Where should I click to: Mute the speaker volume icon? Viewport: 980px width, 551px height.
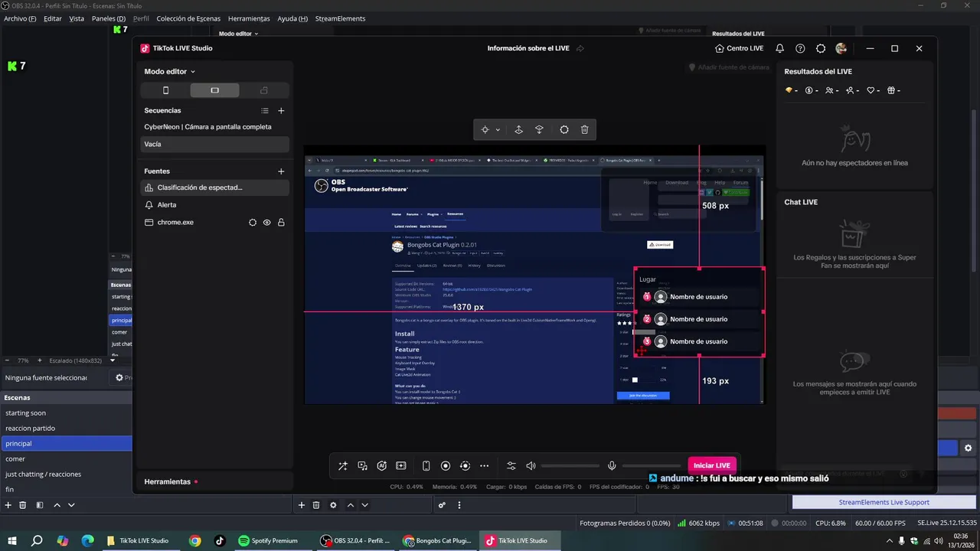click(531, 465)
